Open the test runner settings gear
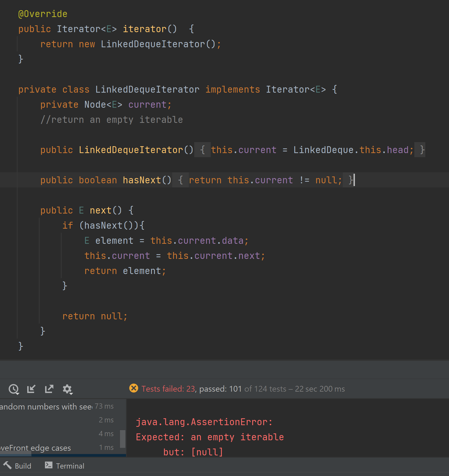Screen dimensions: 449x476 (x=67, y=389)
